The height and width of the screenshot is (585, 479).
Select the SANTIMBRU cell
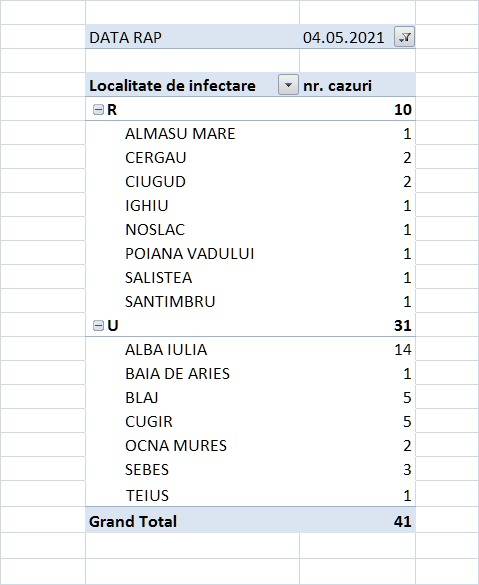click(192, 301)
